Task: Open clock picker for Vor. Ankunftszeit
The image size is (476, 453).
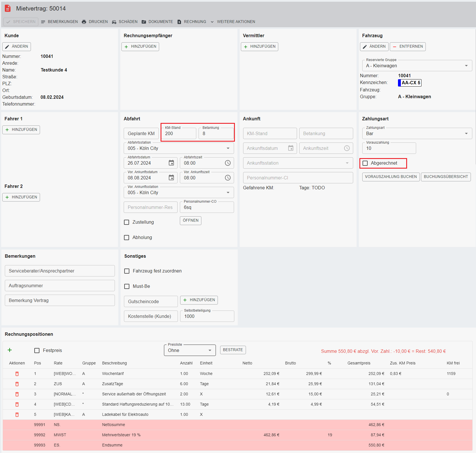Action: click(228, 178)
